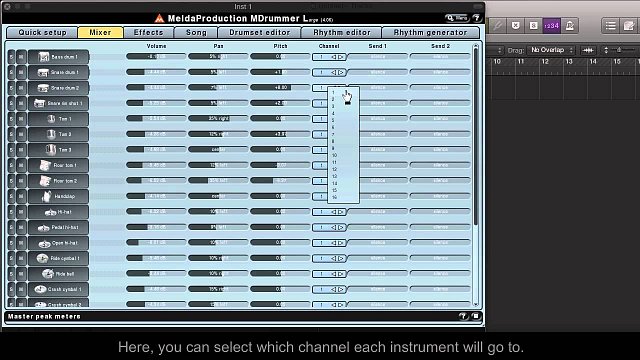The image size is (640, 360).
Task: Switch to the Quick setup tab
Action: [x=42, y=33]
